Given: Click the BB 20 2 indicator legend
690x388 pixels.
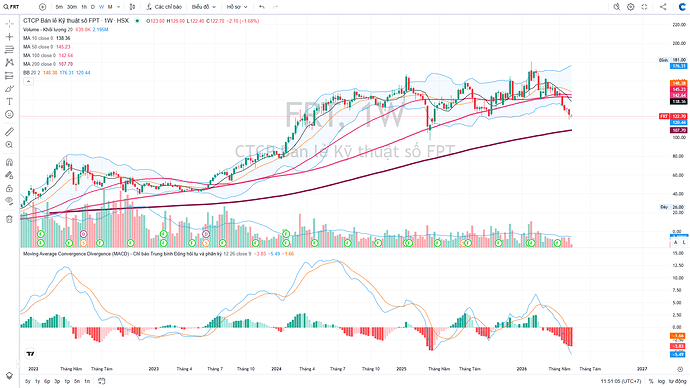Looking at the screenshot, I should click(x=31, y=73).
